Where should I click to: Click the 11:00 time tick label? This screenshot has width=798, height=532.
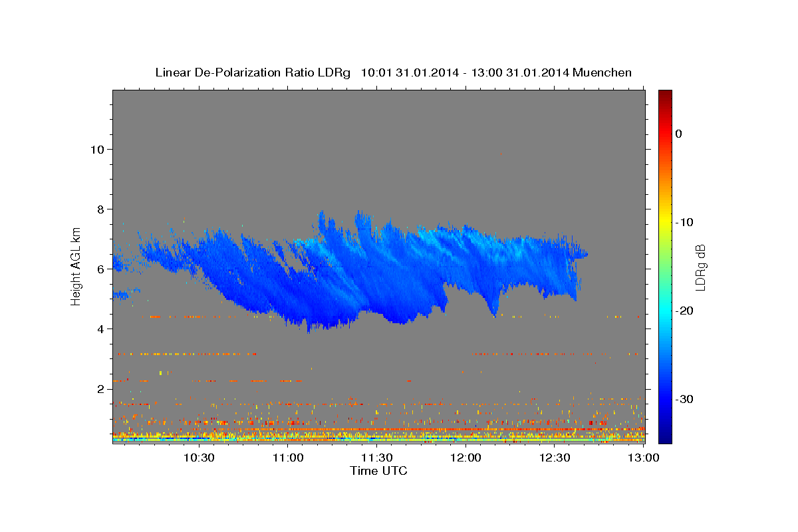tap(288, 458)
